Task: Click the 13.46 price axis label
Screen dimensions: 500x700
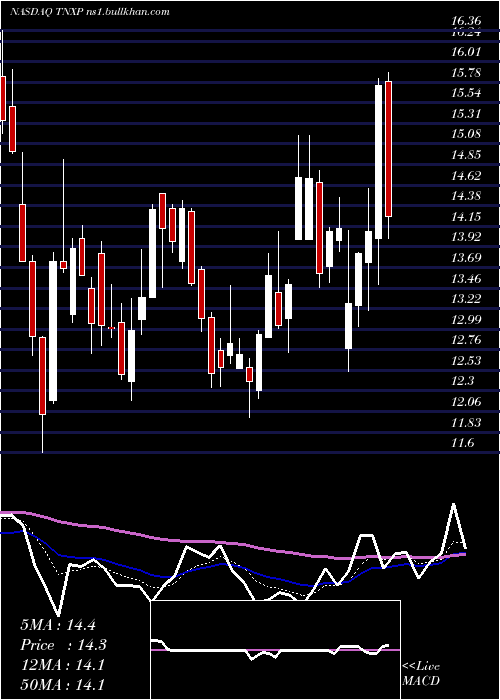Action: tap(466, 279)
